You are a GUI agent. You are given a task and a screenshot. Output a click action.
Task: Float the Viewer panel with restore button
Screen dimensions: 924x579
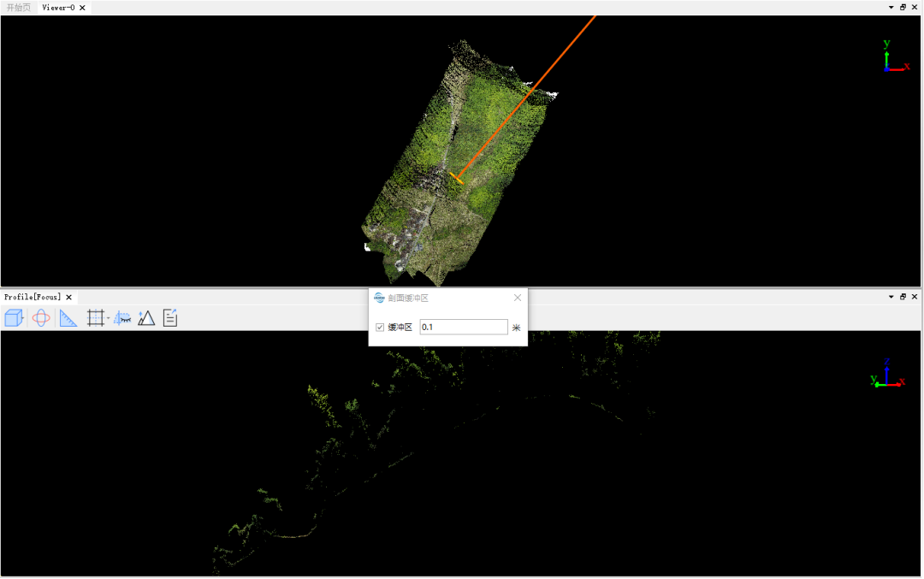coord(903,8)
